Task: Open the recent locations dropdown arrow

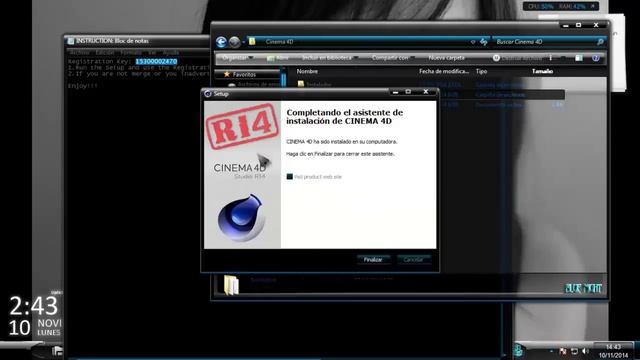Action: click(243, 42)
